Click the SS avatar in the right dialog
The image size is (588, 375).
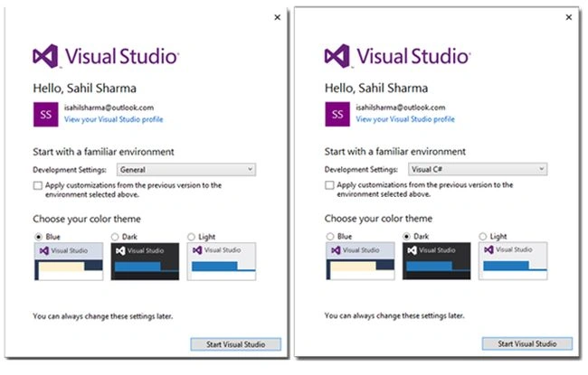point(337,114)
